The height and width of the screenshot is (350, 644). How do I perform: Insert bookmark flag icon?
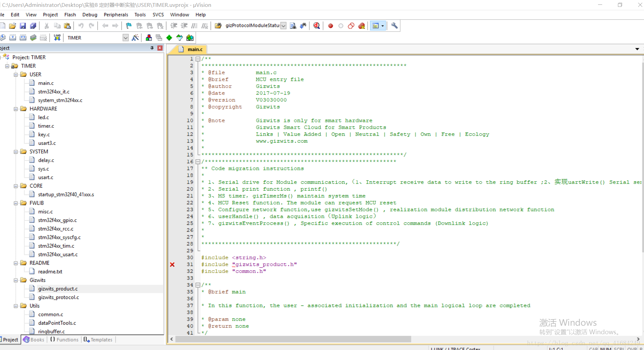(129, 26)
